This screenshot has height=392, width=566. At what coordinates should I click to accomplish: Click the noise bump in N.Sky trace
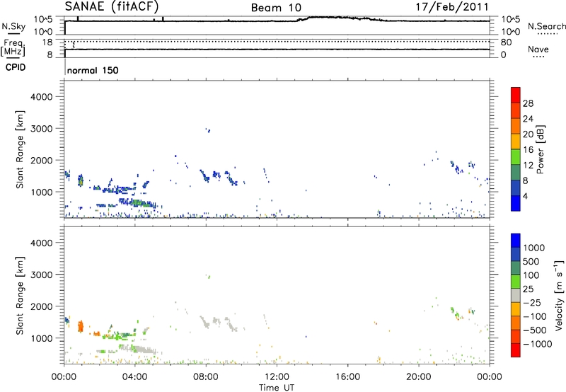pos(340,18)
